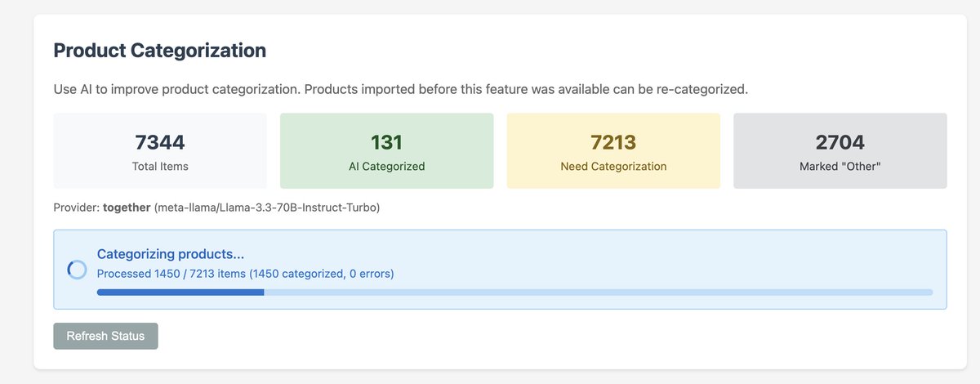
Task: Click the number 2704
Action: pos(840,142)
